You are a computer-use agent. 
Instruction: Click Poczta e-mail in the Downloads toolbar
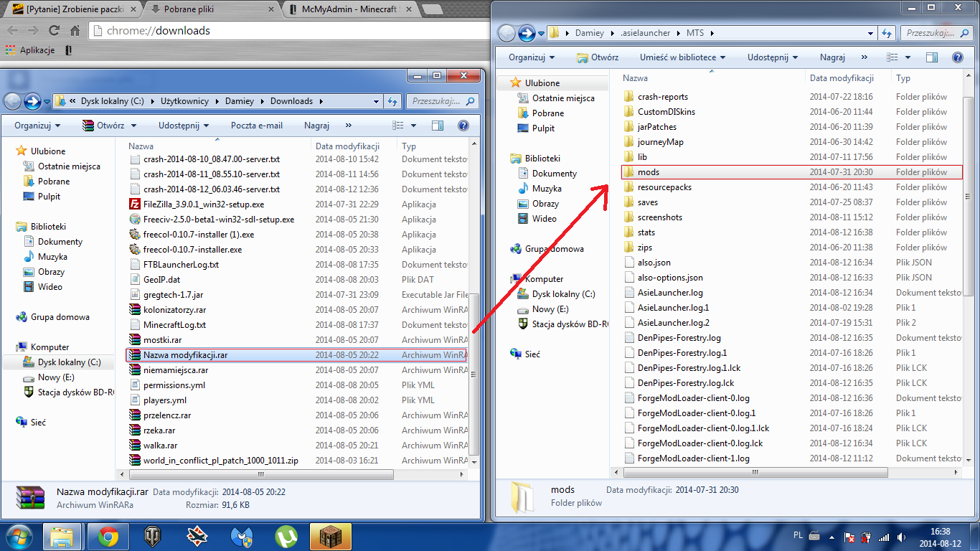pos(257,126)
